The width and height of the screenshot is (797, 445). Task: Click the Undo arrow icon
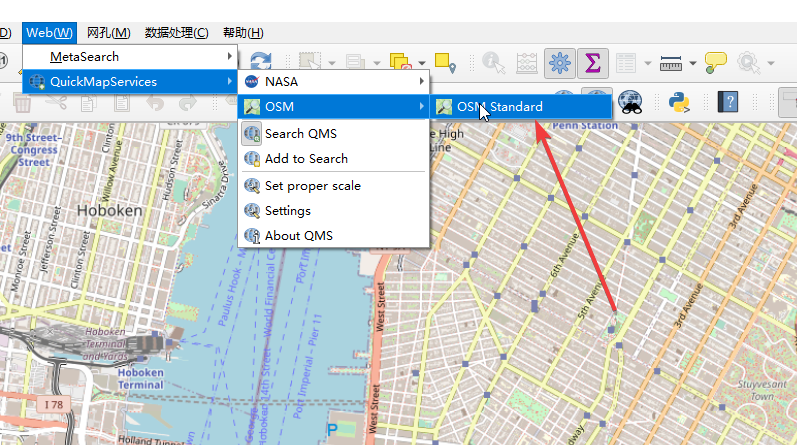pos(155,103)
